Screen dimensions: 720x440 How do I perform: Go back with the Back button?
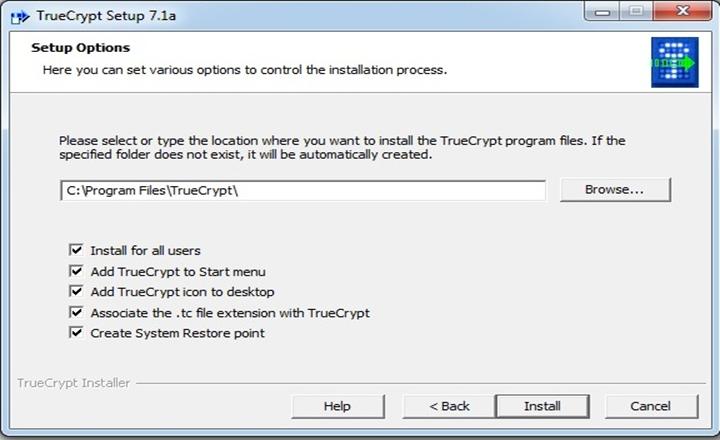tap(449, 406)
